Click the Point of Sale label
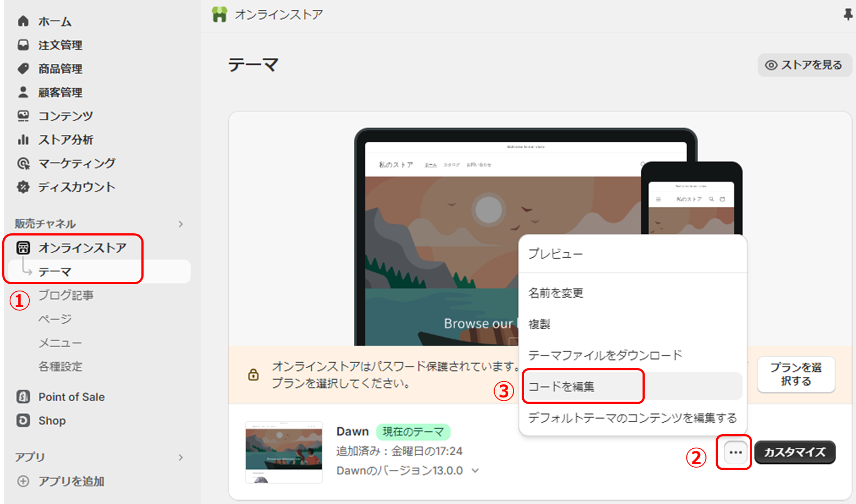This screenshot has width=856, height=504. pyautogui.click(x=72, y=397)
